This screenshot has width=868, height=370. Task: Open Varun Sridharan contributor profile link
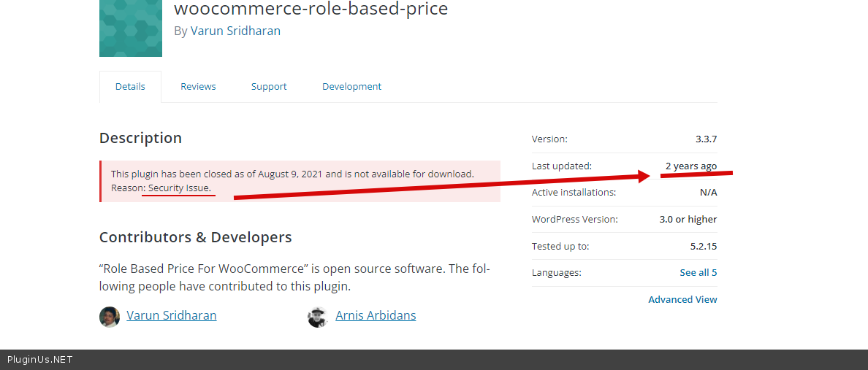click(172, 315)
